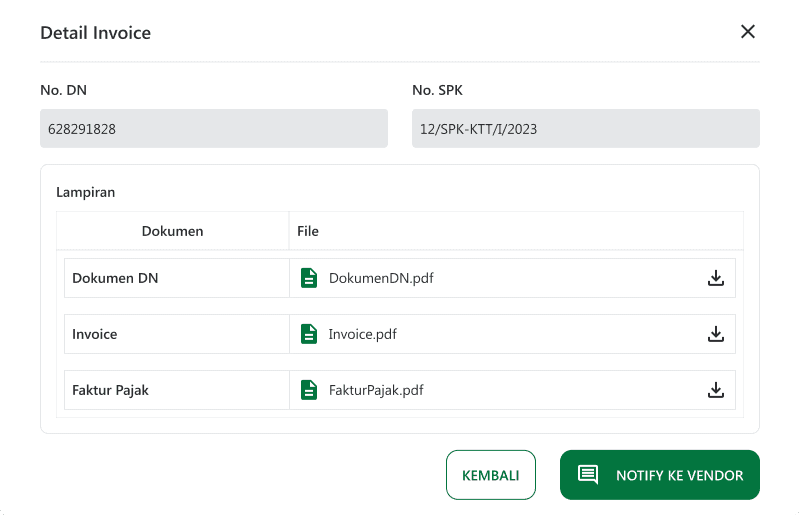Screen dimensions: 800x516
Task: Select the Invoice row label
Action: 94,334
